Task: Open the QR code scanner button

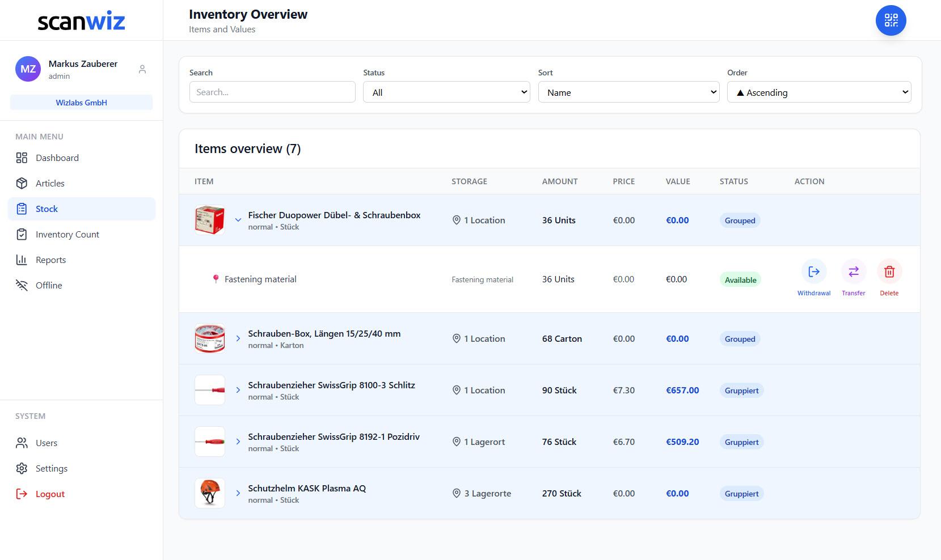Action: coord(891,20)
